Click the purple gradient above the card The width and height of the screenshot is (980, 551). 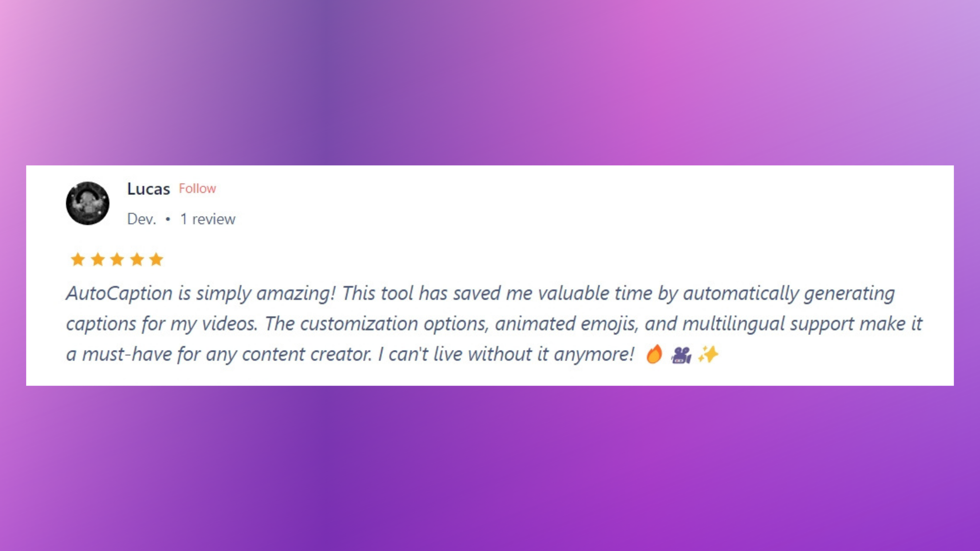click(x=490, y=82)
